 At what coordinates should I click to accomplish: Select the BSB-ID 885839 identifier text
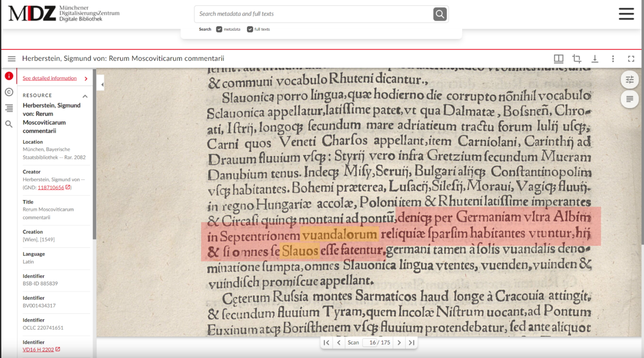(40, 284)
